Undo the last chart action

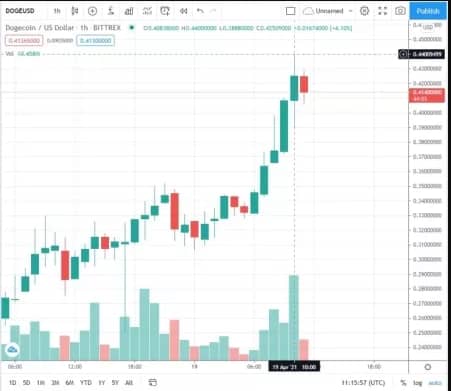pos(200,11)
